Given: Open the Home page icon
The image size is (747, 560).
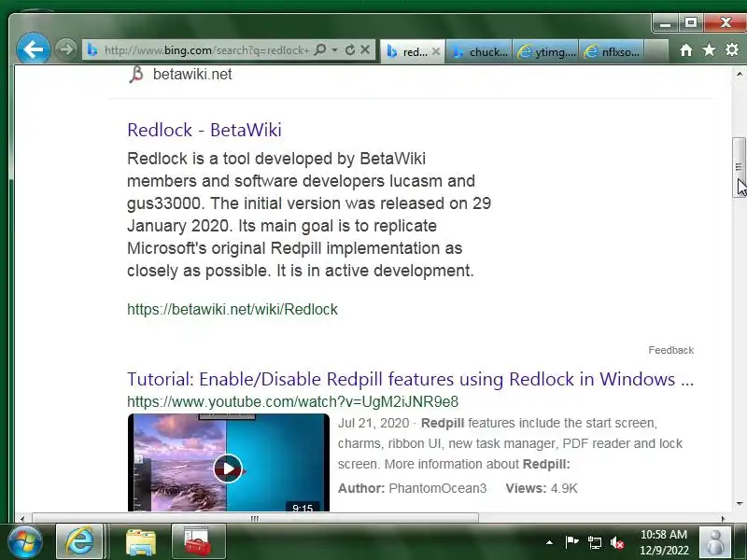Looking at the screenshot, I should coord(686,50).
